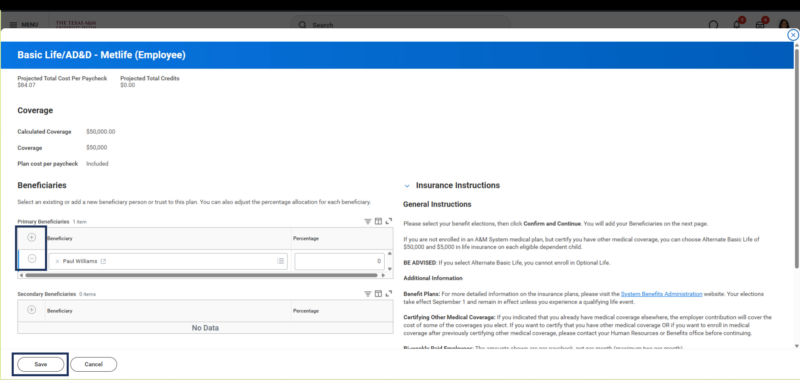The image size is (800, 380).
Task: Click the 'No Data' text
Action: click(205, 328)
